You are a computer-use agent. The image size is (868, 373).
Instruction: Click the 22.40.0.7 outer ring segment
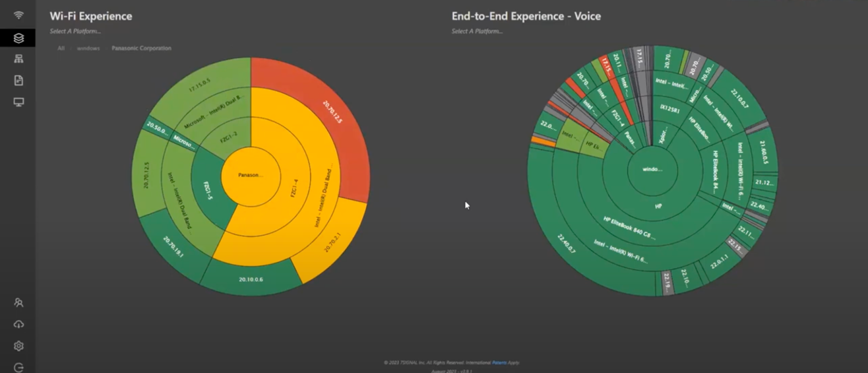pos(566,244)
